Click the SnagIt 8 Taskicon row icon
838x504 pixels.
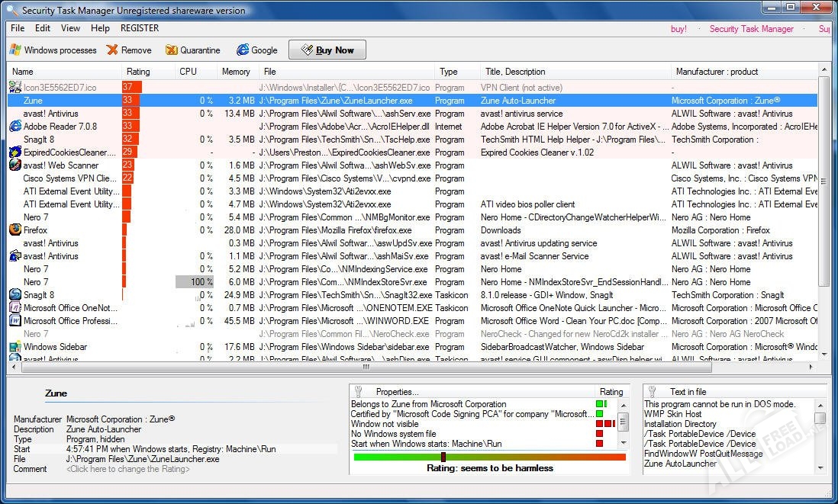pyautogui.click(x=15, y=295)
